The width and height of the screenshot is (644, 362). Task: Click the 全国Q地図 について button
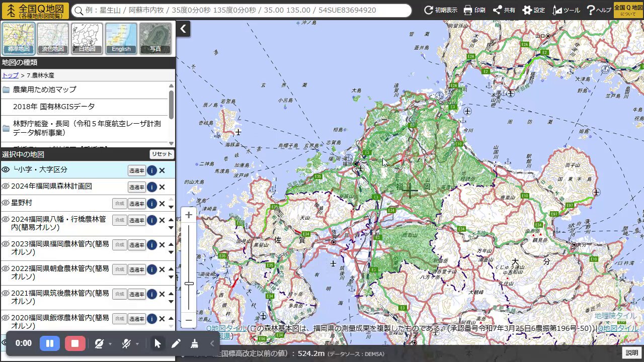(x=628, y=10)
